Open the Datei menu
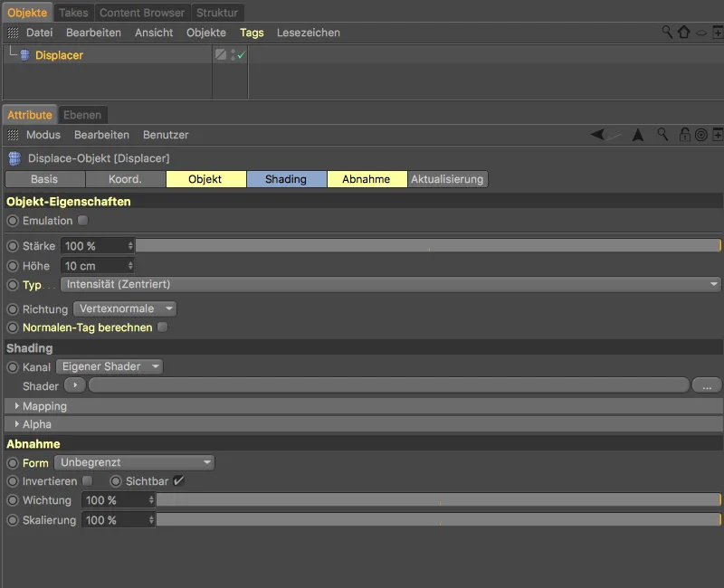Screen dimensions: 724x588 click(39, 33)
